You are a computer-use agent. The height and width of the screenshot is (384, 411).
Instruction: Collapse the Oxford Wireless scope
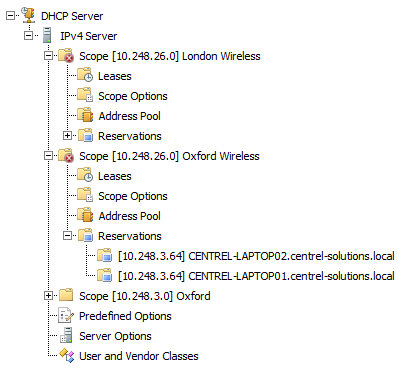[x=48, y=155]
